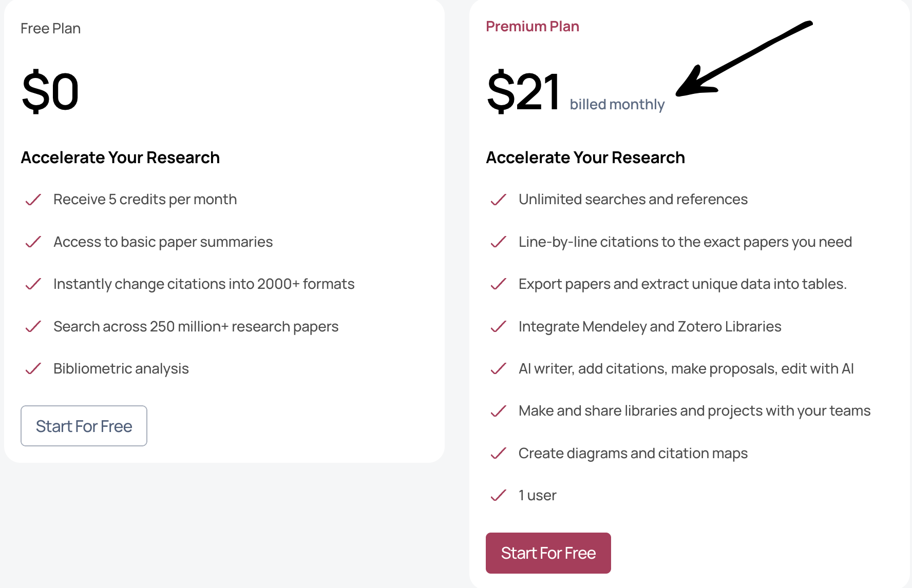Click the $0 price on the Free Plan

[x=49, y=91]
